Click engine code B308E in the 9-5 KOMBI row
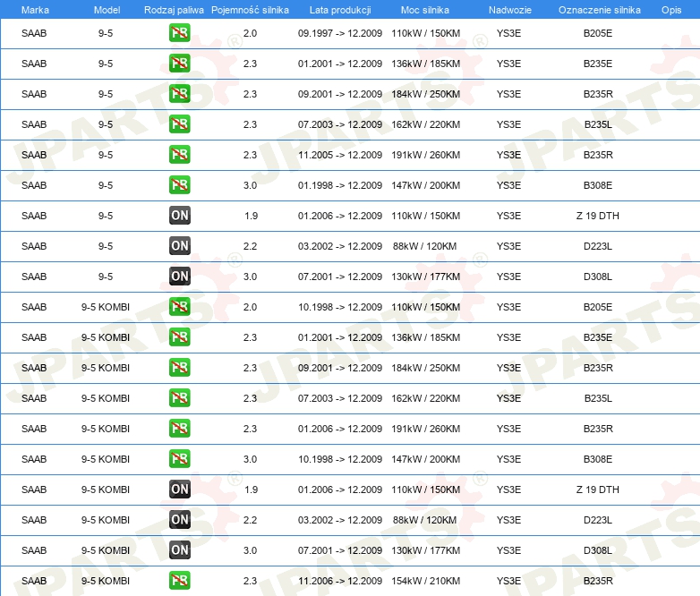 click(x=598, y=458)
